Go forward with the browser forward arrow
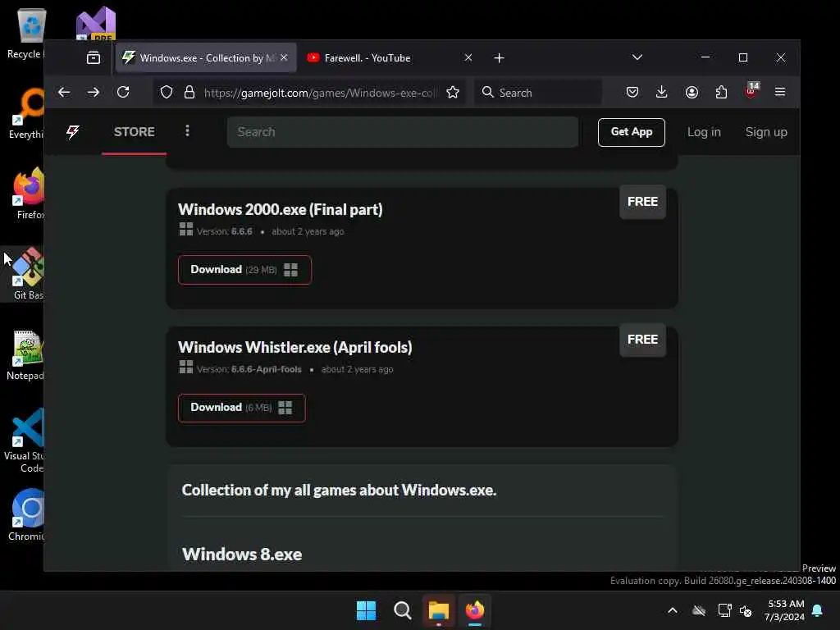Viewport: 840px width, 630px height. click(x=94, y=92)
